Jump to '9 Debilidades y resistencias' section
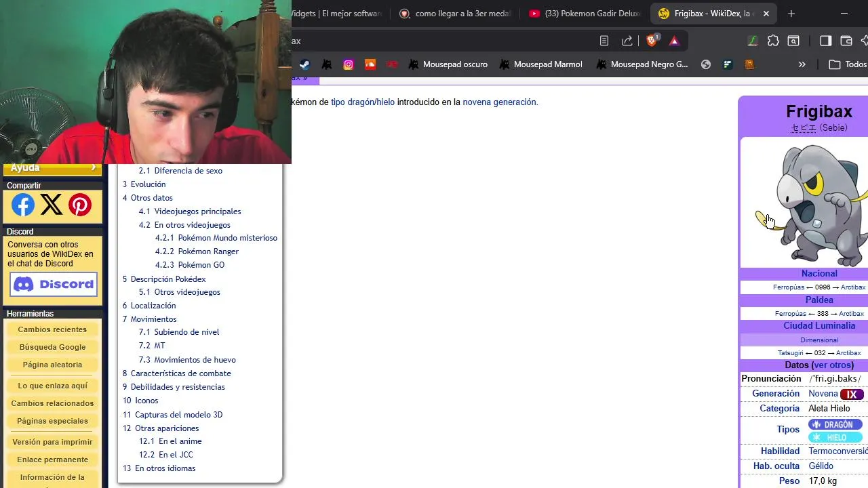 pos(174,387)
